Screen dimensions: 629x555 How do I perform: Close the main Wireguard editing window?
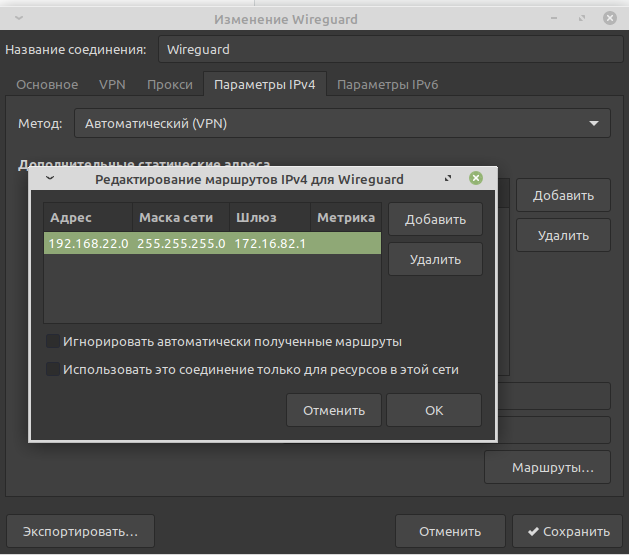(609, 18)
